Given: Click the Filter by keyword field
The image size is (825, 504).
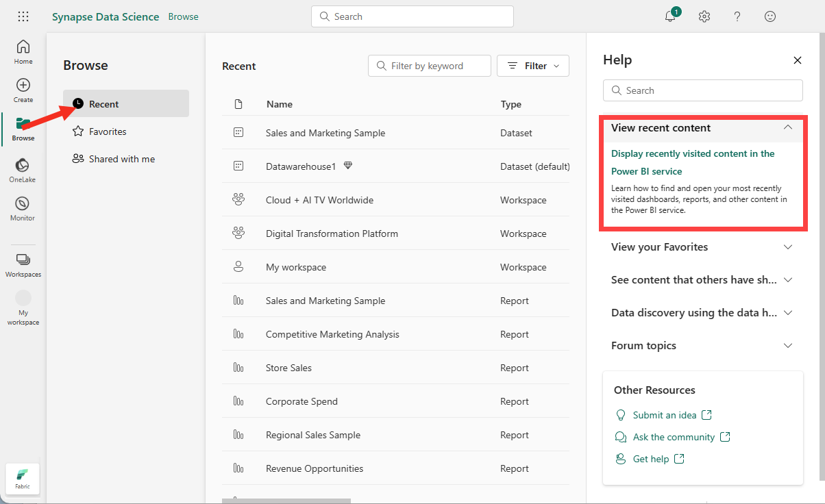Looking at the screenshot, I should pyautogui.click(x=430, y=66).
